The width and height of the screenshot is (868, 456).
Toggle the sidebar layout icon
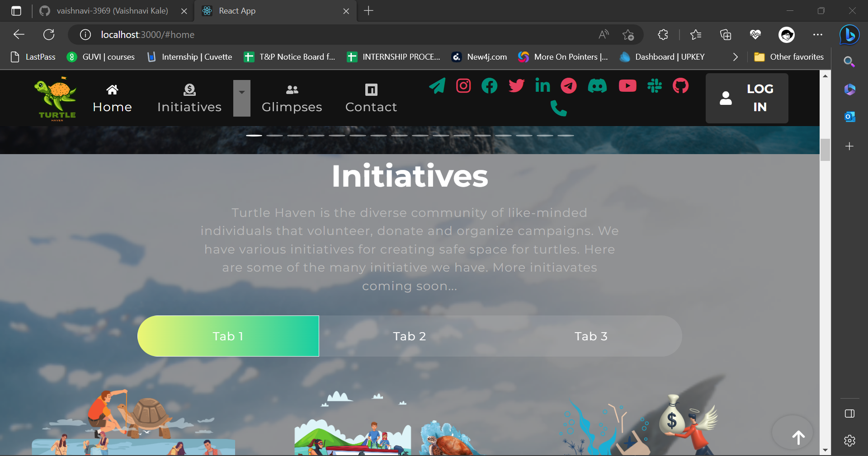pyautogui.click(x=849, y=414)
